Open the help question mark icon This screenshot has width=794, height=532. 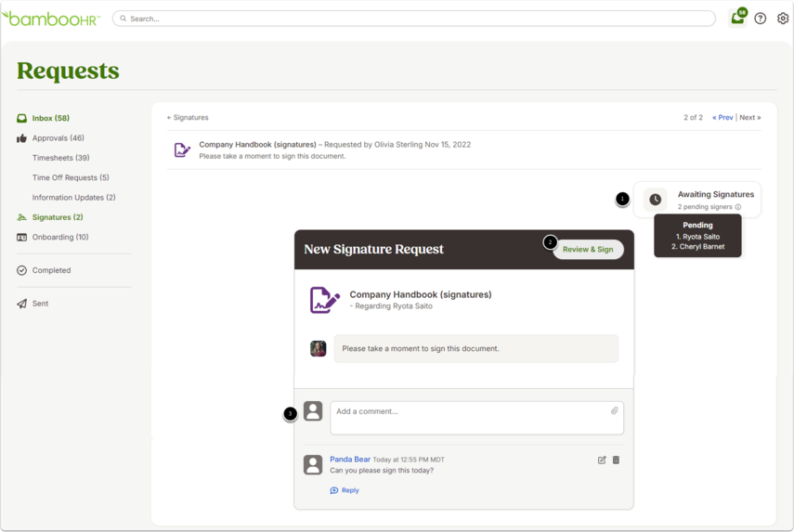pos(760,19)
